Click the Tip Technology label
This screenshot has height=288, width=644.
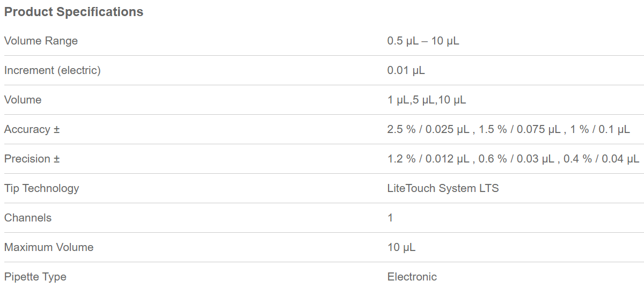(x=41, y=188)
